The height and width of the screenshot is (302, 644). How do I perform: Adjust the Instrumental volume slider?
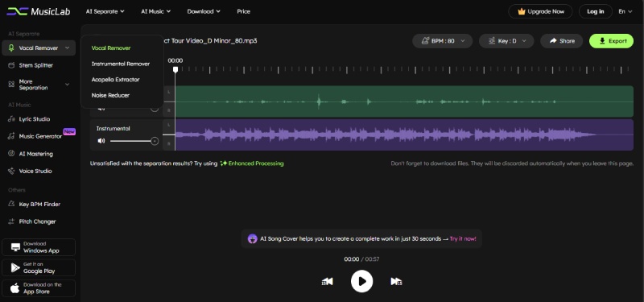tap(134, 141)
